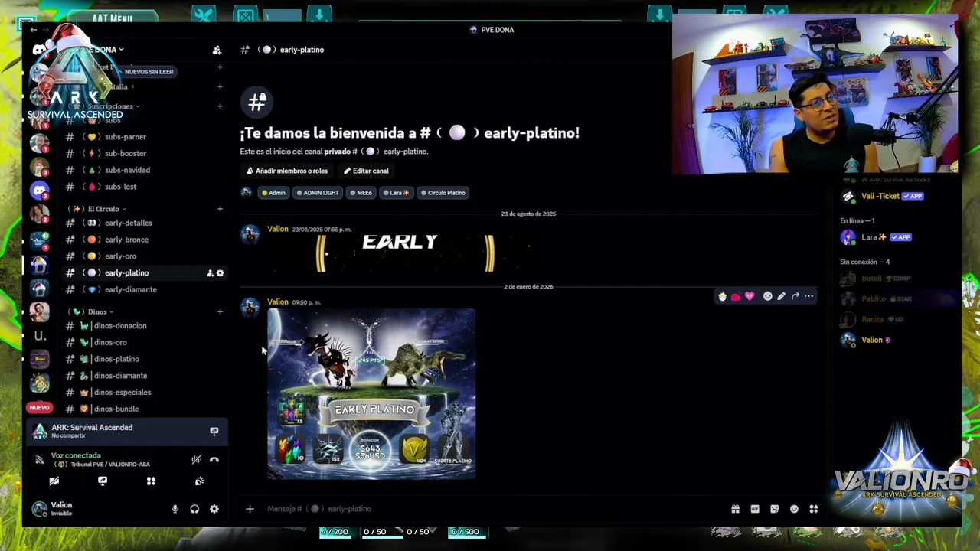
Task: Open the subs-parner channel
Action: [144, 137]
